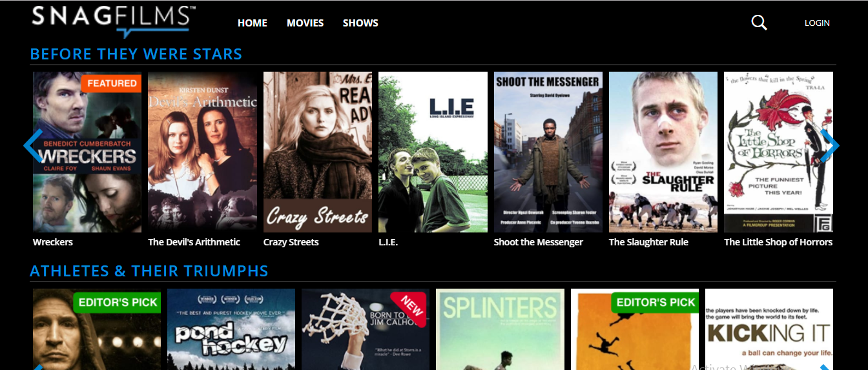The image size is (868, 370).
Task: Click the FEATURED badge on Wreckers
Action: click(112, 83)
